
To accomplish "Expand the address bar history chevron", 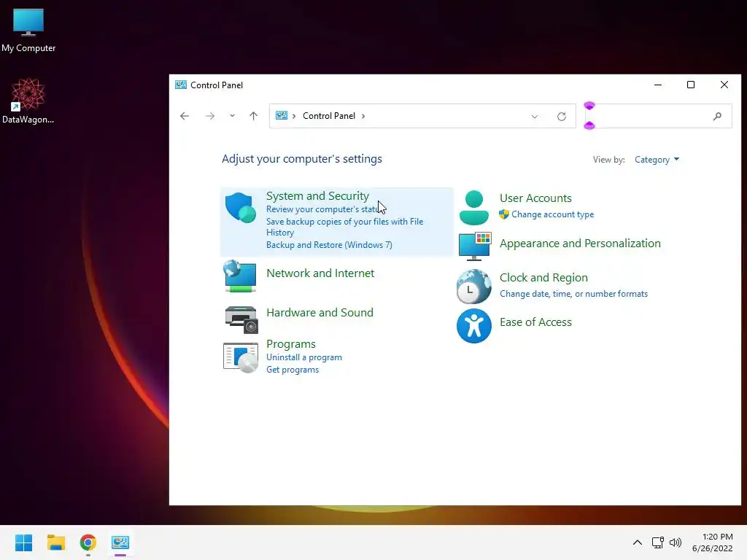I will point(535,116).
